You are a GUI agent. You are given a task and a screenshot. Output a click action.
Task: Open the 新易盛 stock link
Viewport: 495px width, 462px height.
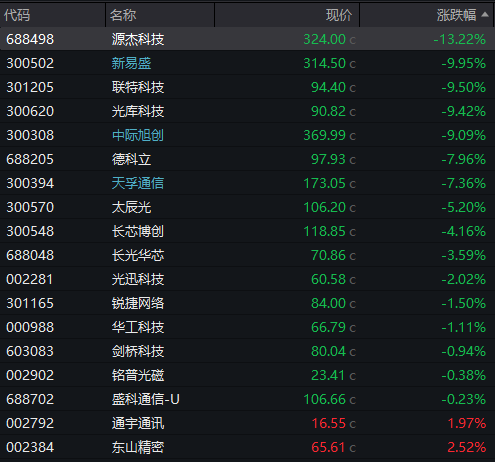click(131, 63)
